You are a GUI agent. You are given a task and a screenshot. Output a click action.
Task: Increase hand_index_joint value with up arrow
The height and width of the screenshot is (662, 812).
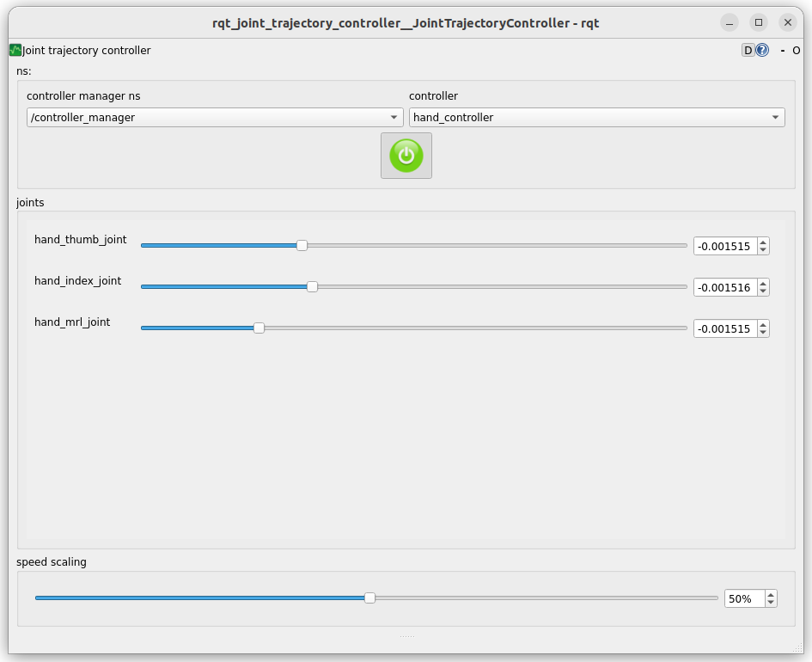(x=763, y=283)
